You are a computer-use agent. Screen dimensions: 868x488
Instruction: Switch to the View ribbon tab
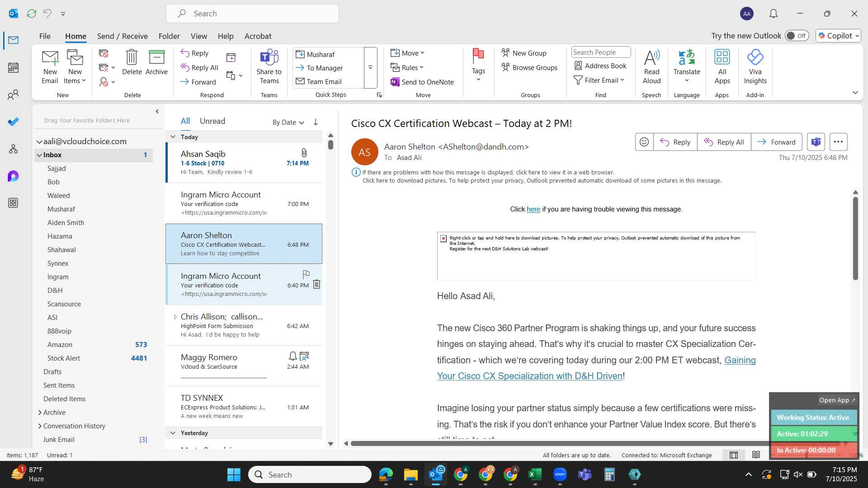198,36
